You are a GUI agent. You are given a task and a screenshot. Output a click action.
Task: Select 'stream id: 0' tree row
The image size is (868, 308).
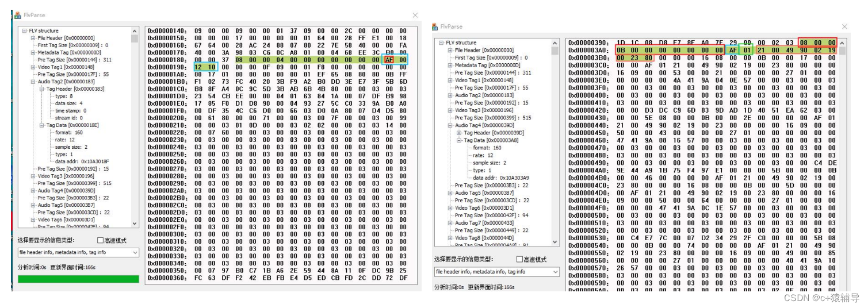tap(70, 118)
